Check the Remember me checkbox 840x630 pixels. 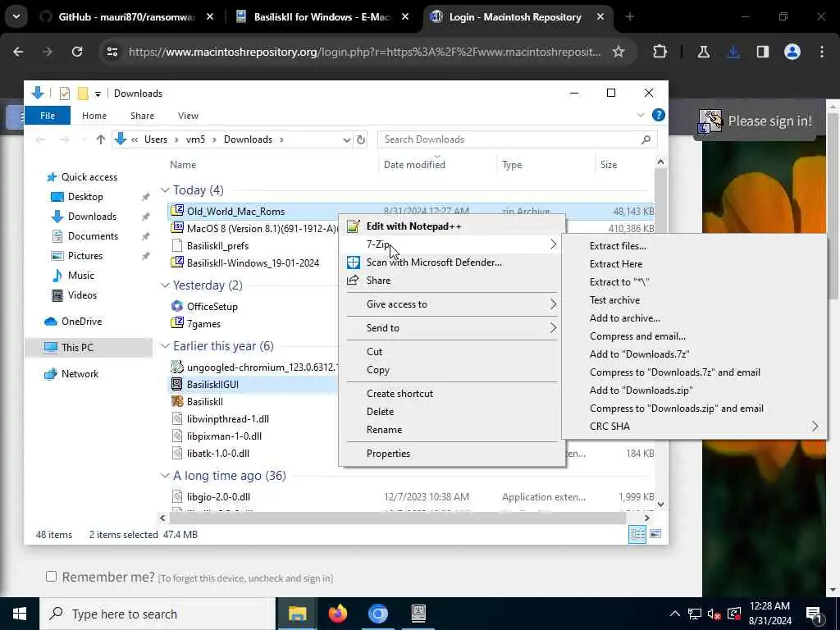click(51, 577)
